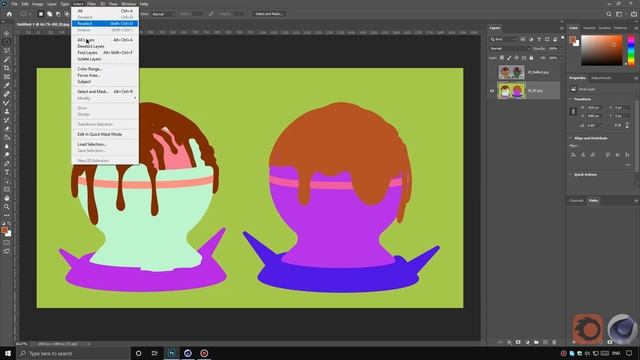Toggle link width and height in Transform
The image size is (640, 360).
pos(573,111)
